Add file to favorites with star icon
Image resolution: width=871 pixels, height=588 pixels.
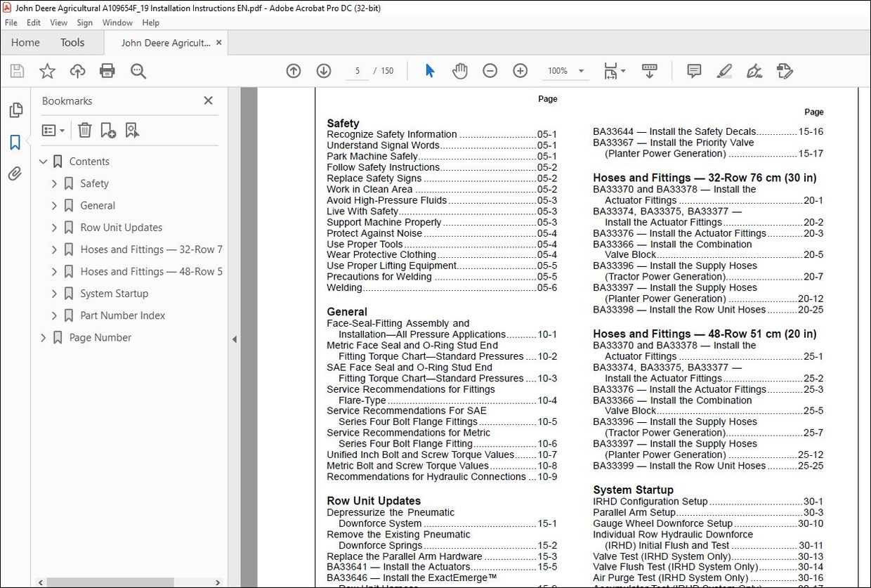[46, 70]
